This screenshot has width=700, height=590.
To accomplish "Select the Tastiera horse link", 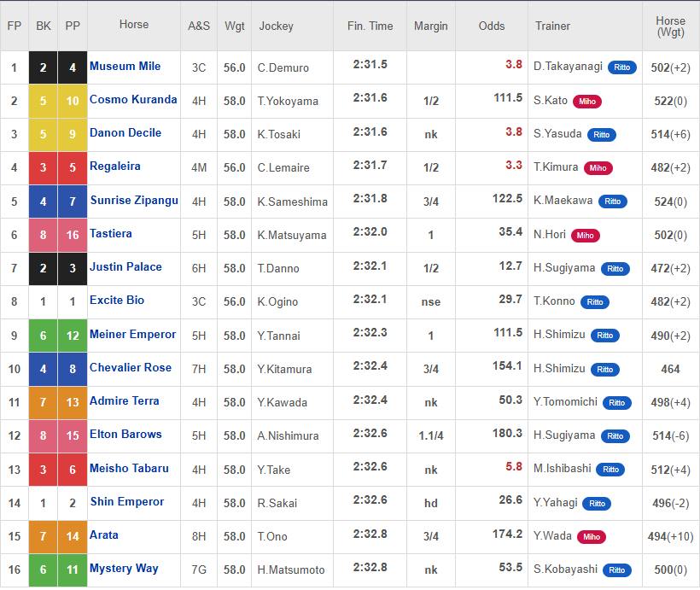I will (x=111, y=234).
